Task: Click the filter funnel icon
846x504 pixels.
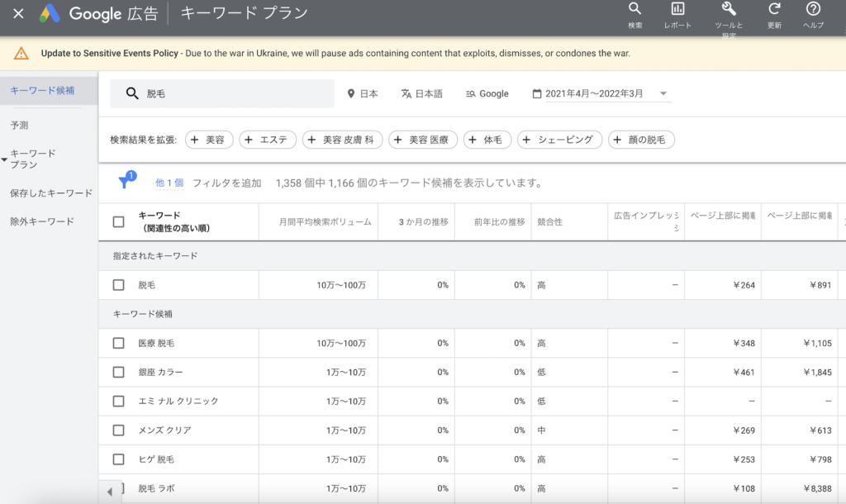Action: click(x=126, y=181)
